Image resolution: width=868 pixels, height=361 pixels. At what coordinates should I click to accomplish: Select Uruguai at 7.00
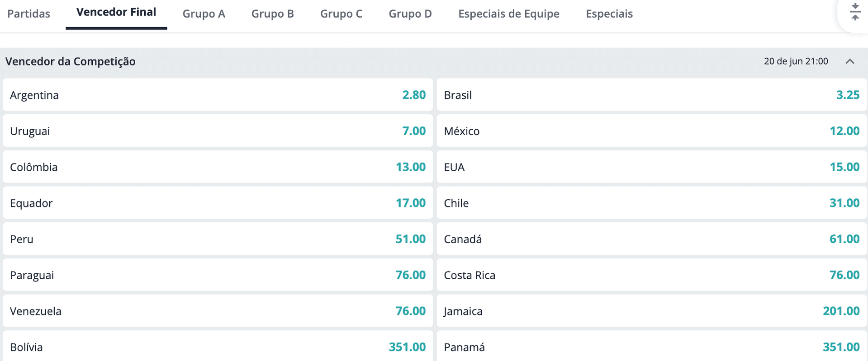tap(218, 131)
